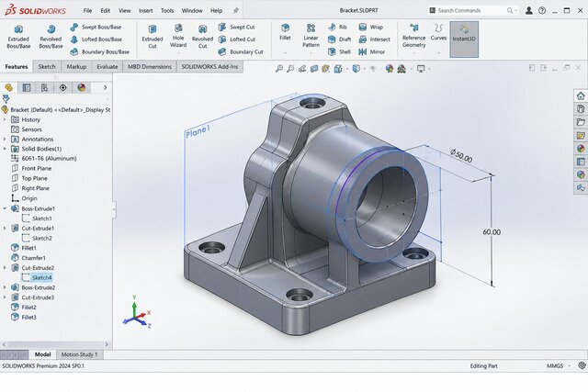Show more manager tabs arrow

click(x=105, y=88)
